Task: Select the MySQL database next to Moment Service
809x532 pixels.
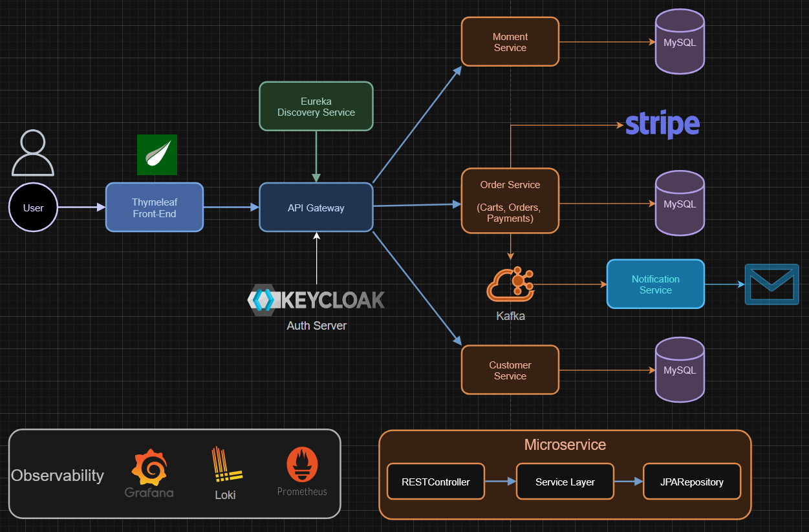Action: (680, 41)
